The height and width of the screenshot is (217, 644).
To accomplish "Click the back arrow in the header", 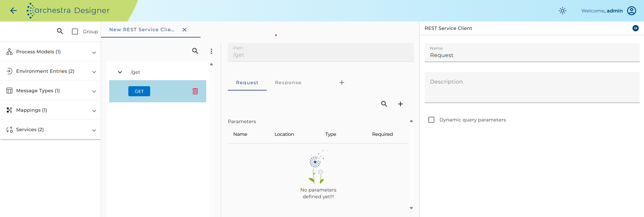I will tap(13, 11).
